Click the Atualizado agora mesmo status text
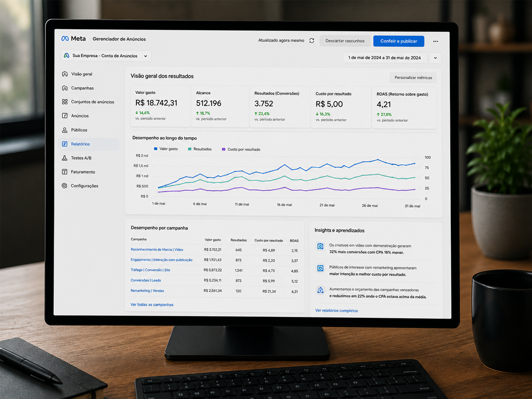 click(281, 40)
